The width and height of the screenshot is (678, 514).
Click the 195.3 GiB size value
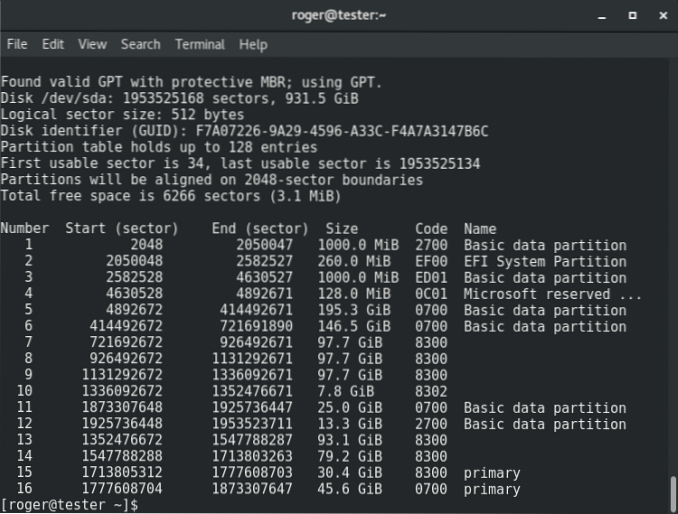(354, 310)
